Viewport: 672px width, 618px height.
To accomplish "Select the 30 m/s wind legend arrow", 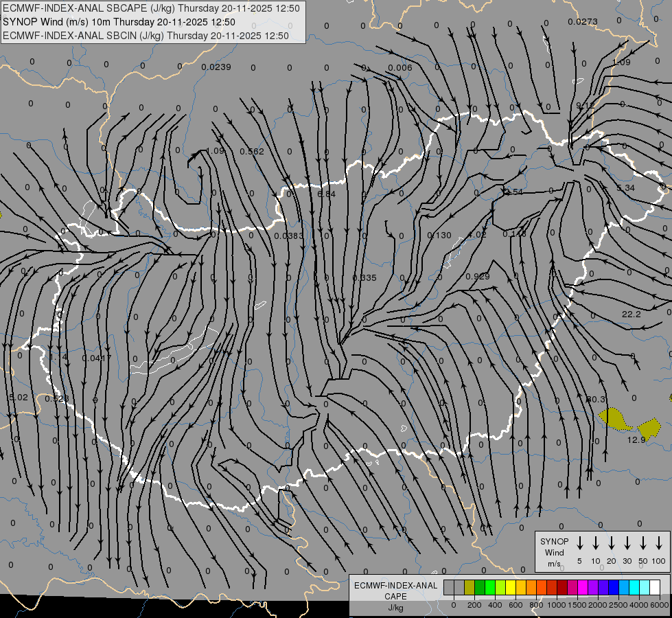I will [x=627, y=543].
